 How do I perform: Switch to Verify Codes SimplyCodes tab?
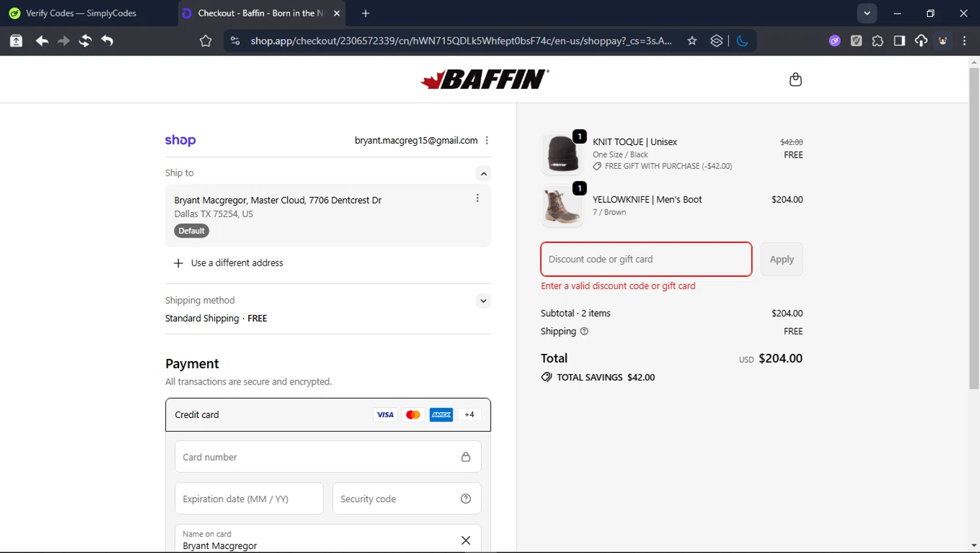(x=81, y=13)
